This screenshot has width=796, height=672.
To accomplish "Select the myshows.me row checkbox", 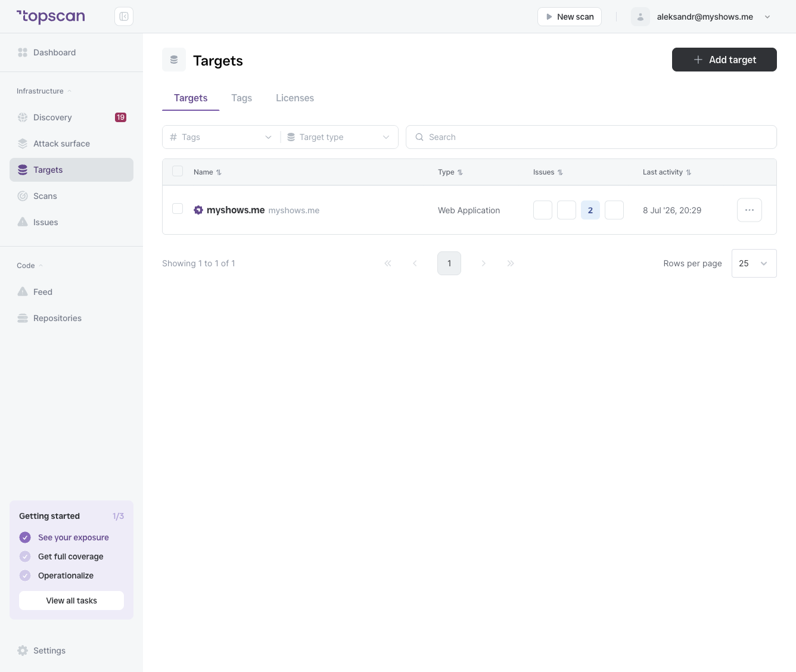I will point(178,209).
